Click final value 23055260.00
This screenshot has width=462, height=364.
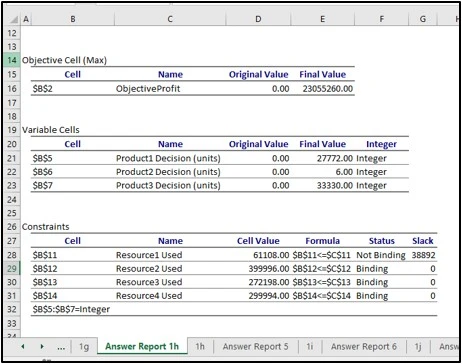tap(328, 89)
